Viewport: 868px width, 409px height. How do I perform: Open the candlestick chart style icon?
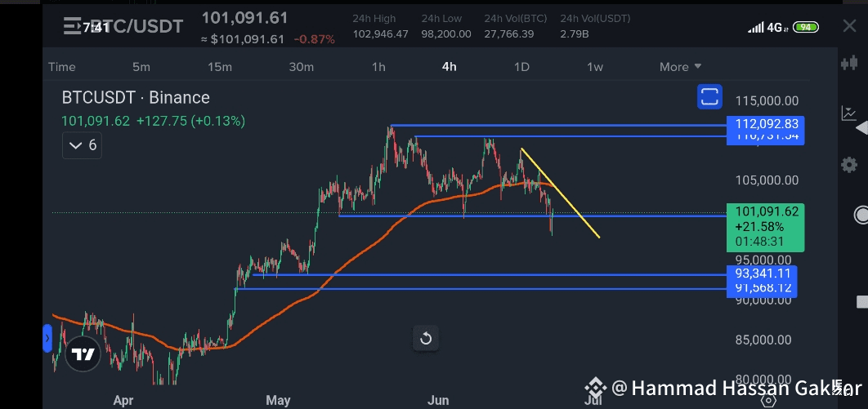[x=849, y=64]
